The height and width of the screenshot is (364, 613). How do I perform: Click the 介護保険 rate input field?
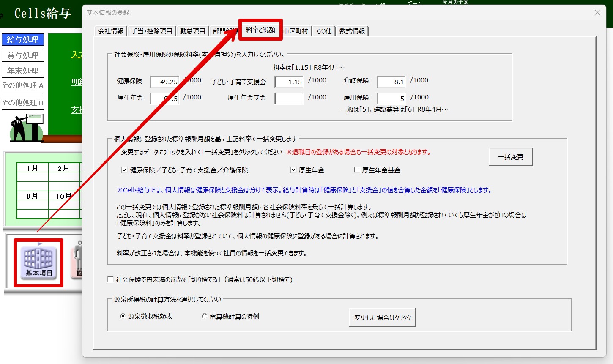(x=391, y=82)
